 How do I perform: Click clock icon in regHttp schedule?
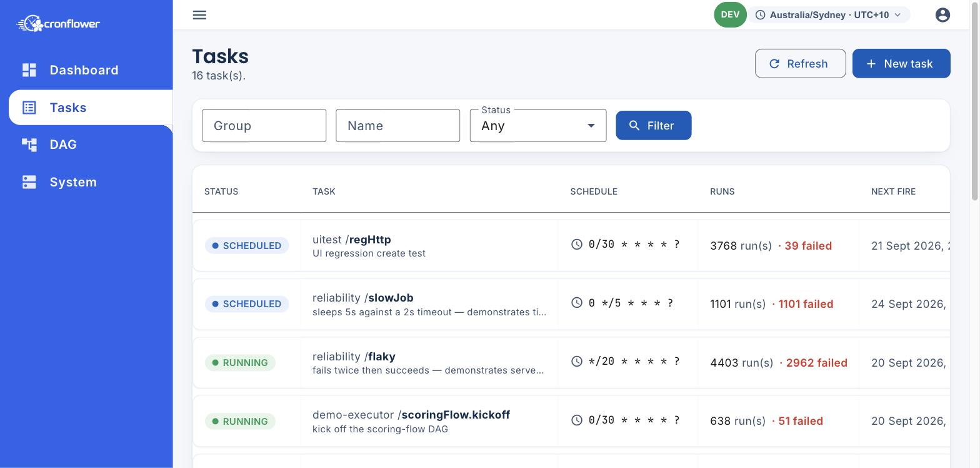pos(577,245)
